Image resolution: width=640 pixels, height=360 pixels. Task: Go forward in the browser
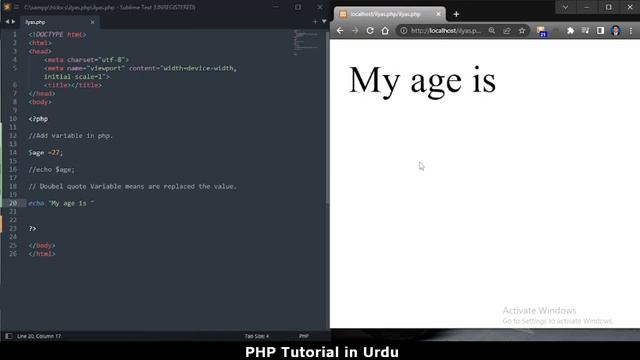tap(355, 31)
